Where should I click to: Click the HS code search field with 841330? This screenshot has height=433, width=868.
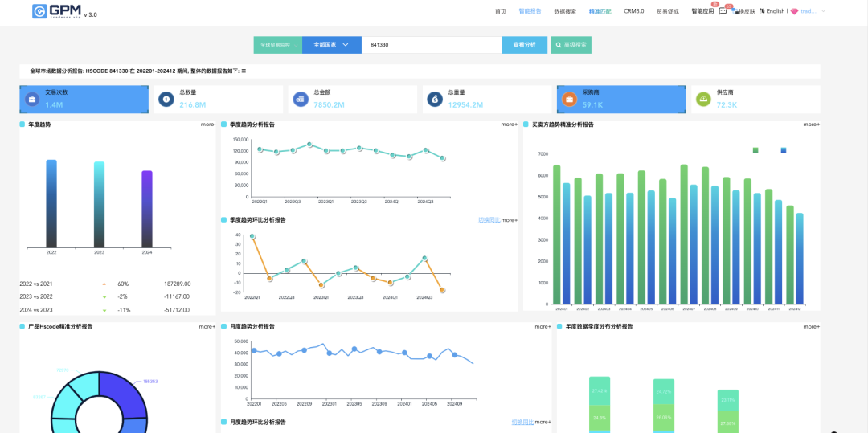click(x=432, y=45)
